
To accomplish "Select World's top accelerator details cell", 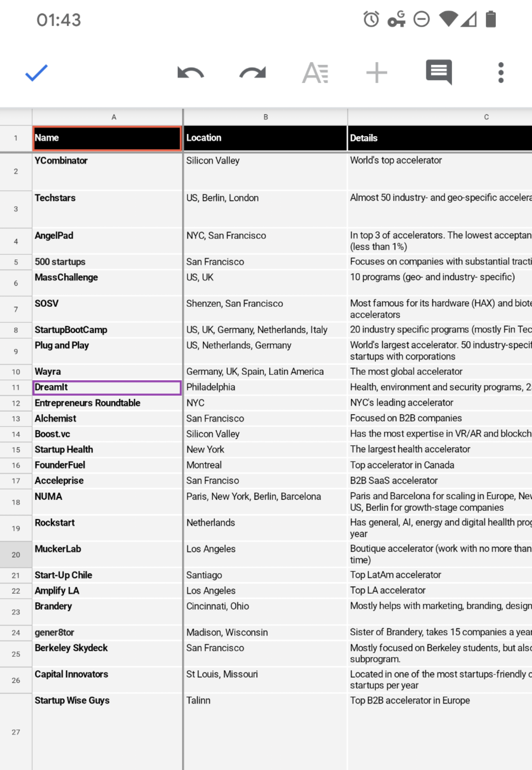I will click(x=440, y=171).
